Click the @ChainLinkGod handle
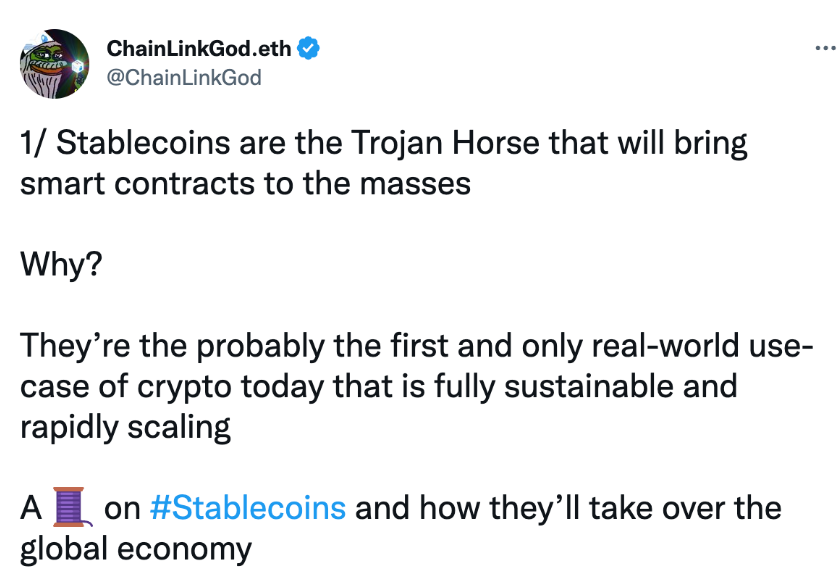839x574 pixels. (184, 78)
